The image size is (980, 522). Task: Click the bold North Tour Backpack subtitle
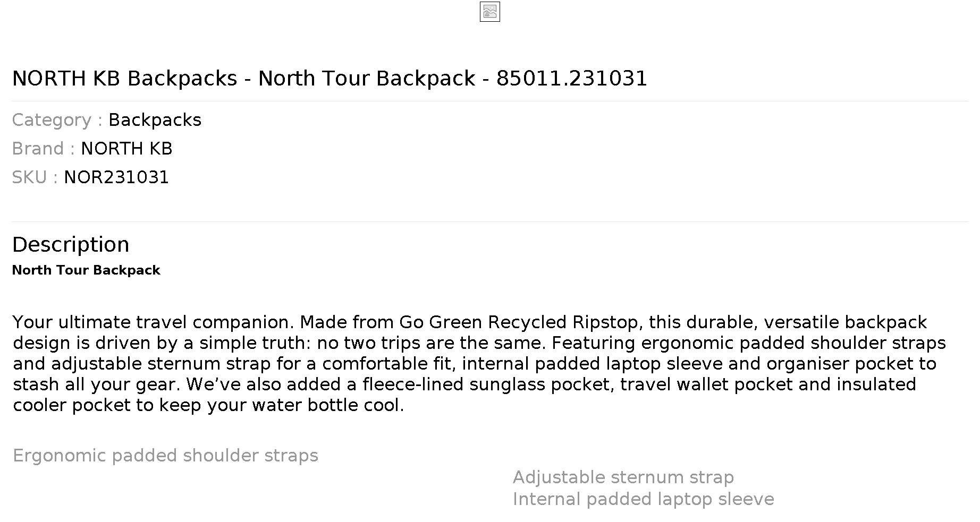tap(86, 270)
